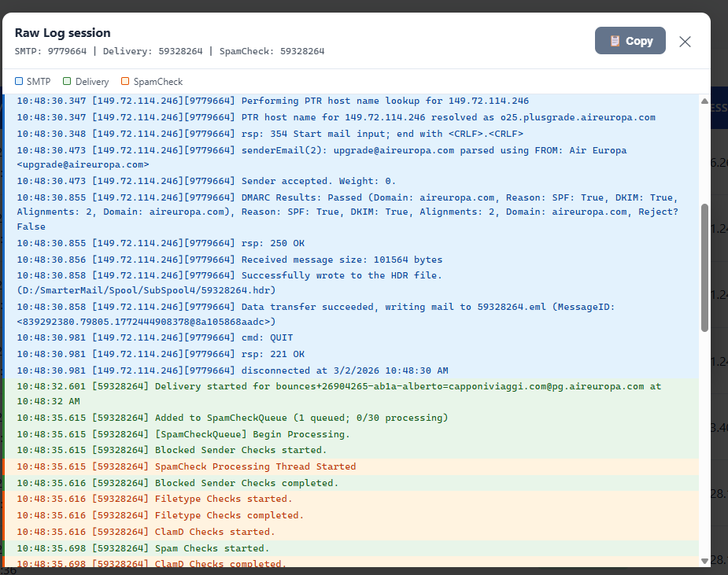Click the Copy button
728x575 pixels.
tap(630, 41)
